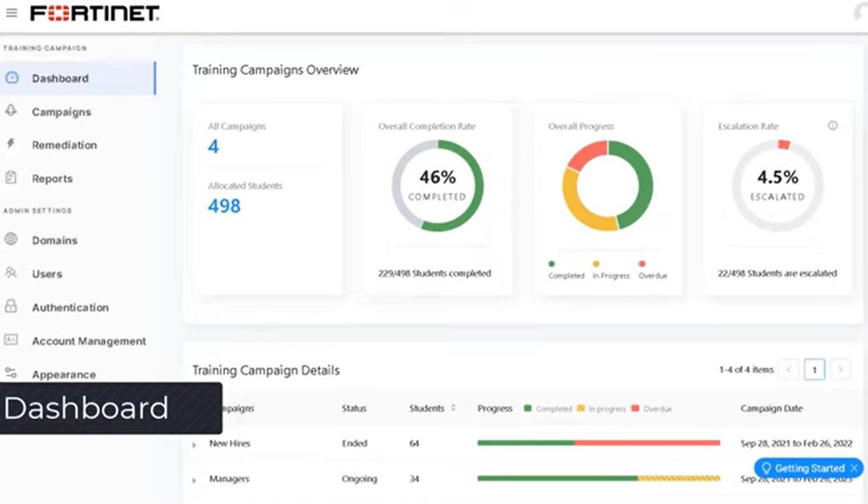Click the Ended status for New Hires
Screen dimensions: 868x504
click(x=354, y=444)
